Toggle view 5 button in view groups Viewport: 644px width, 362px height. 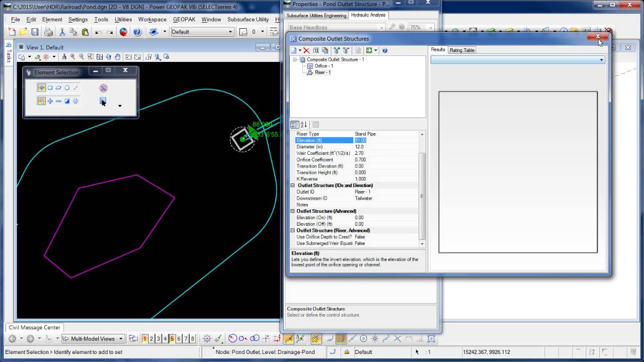coord(172,339)
